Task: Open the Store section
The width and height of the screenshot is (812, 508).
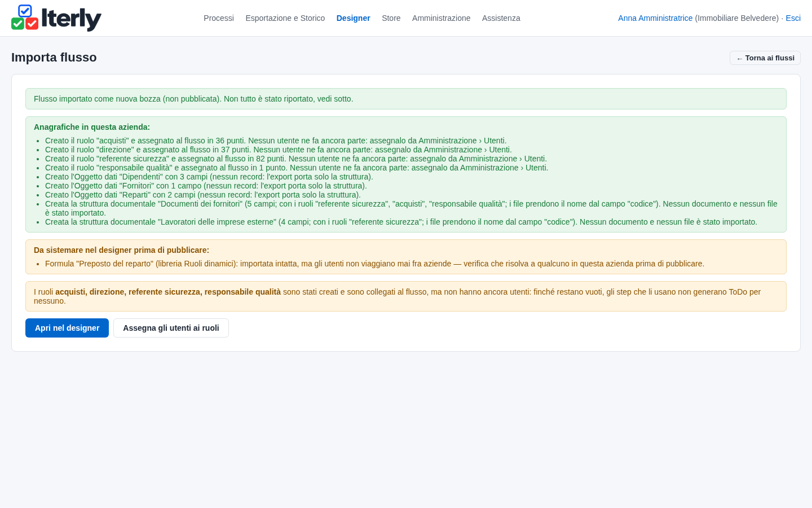Action: [391, 18]
